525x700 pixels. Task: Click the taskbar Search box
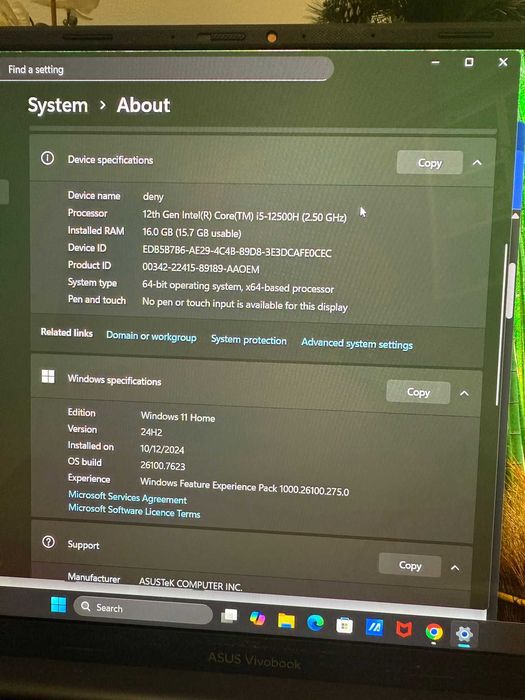click(143, 610)
